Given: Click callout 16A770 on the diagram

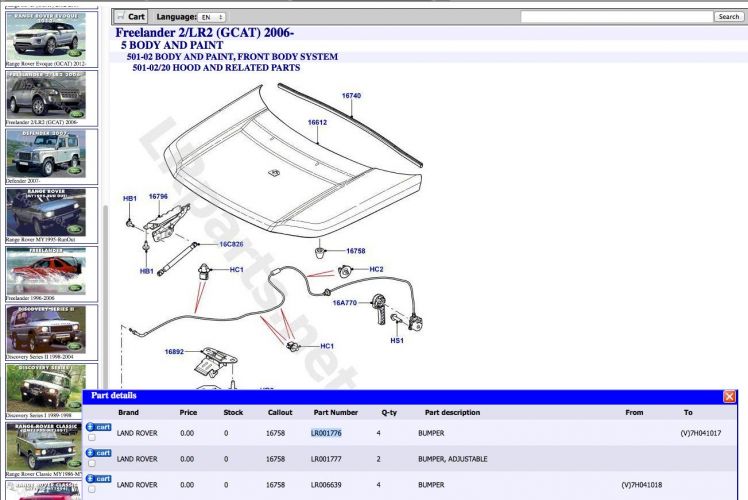Looking at the screenshot, I should pyautogui.click(x=344, y=303).
